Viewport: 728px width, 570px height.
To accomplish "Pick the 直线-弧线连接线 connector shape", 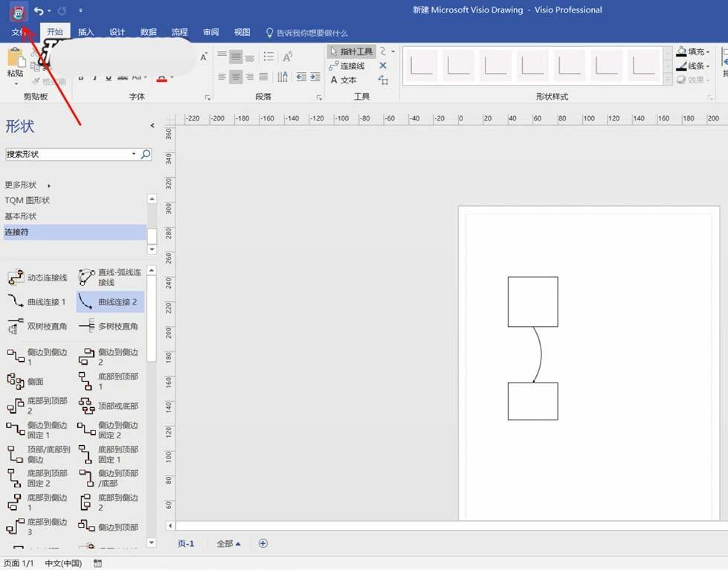I will pos(109,278).
